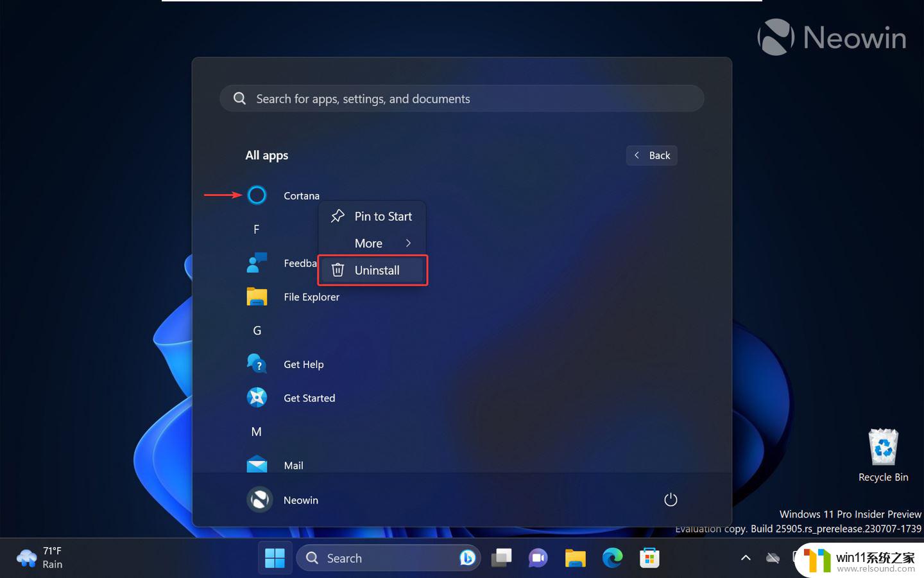Click the pin icon beside Pin to Start
Image resolution: width=924 pixels, height=578 pixels.
pyautogui.click(x=338, y=216)
